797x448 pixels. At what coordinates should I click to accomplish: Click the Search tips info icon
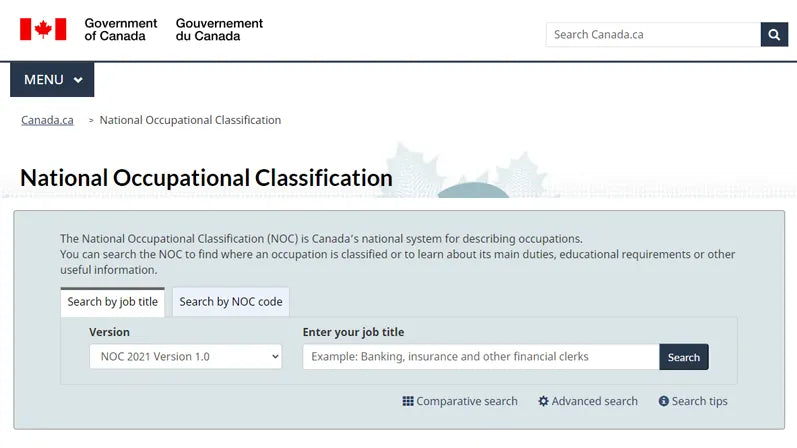663,401
